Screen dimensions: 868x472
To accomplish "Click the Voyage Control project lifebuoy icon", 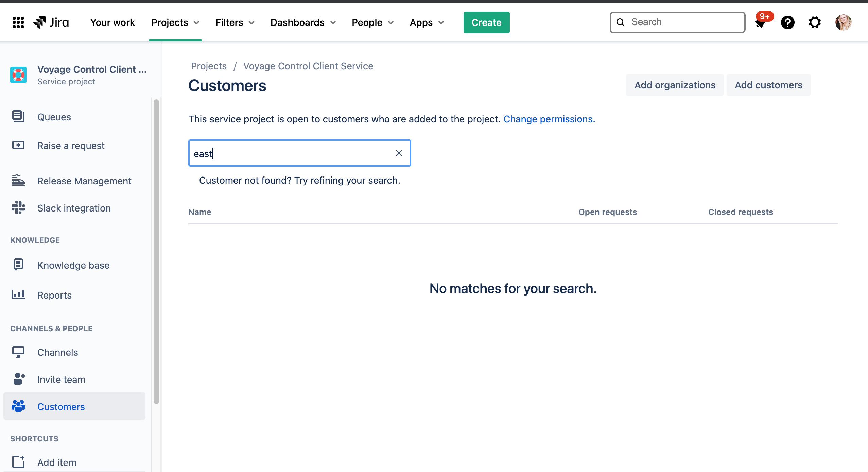I will (x=18, y=75).
